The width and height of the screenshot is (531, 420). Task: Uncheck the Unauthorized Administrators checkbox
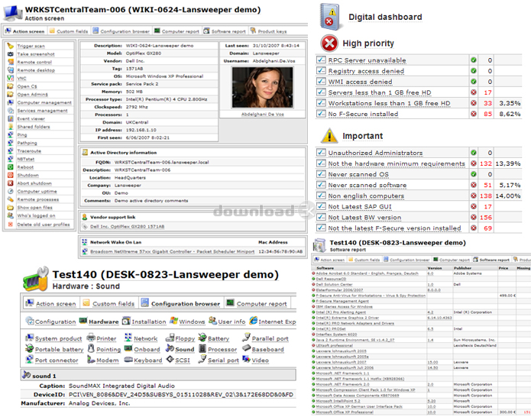coord(322,153)
